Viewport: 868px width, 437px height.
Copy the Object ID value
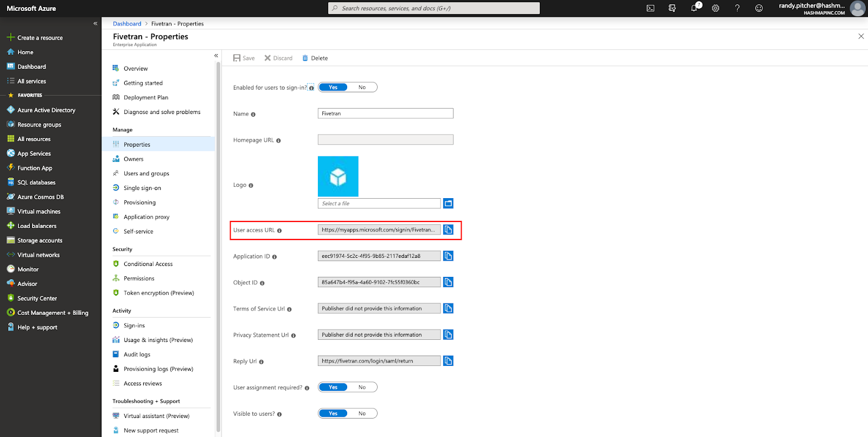coord(448,282)
